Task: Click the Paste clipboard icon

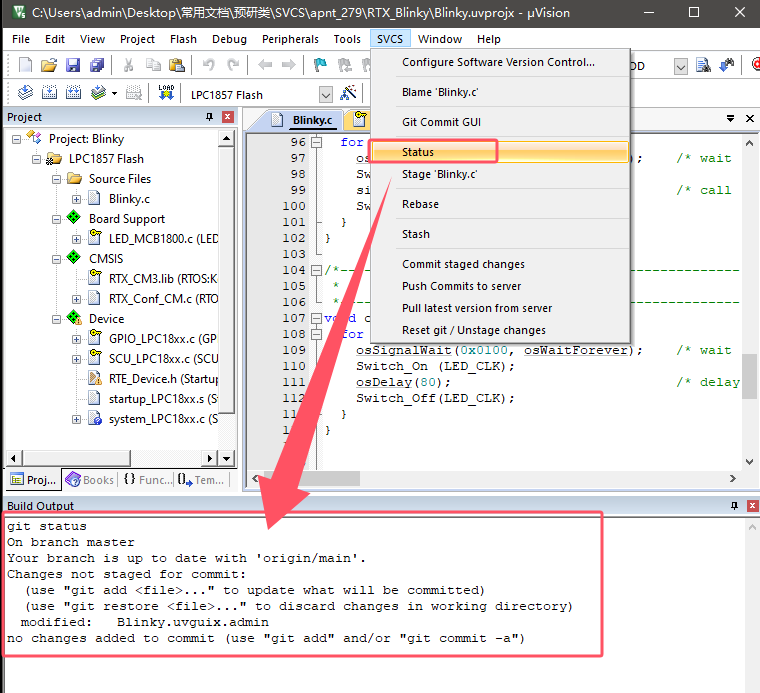Action: (x=176, y=65)
